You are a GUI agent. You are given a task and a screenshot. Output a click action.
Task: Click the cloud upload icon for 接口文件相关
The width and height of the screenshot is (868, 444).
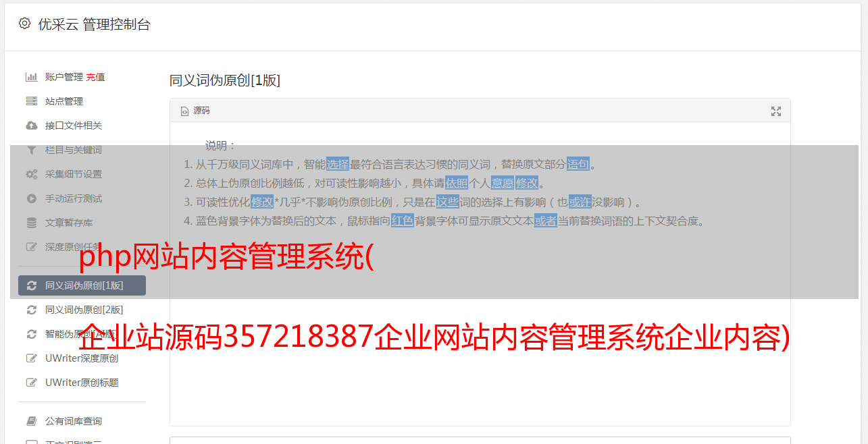(x=31, y=126)
